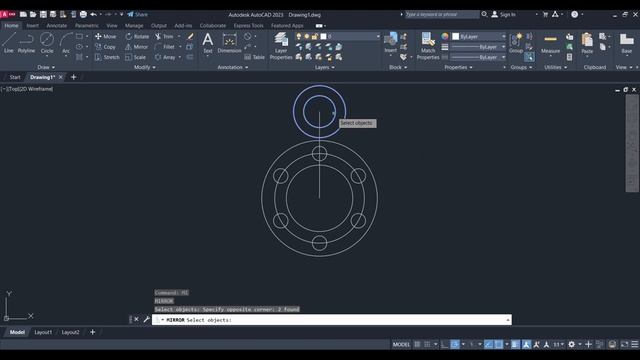Activate the Scale tool
This screenshot has width=640, height=360.
pyautogui.click(x=135, y=58)
